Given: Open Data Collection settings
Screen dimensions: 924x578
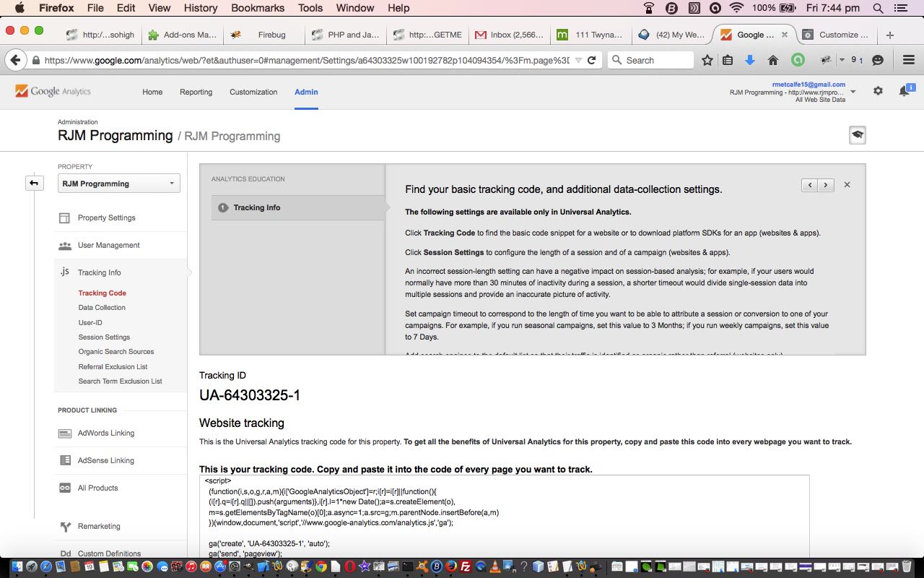Looking at the screenshot, I should click(102, 308).
